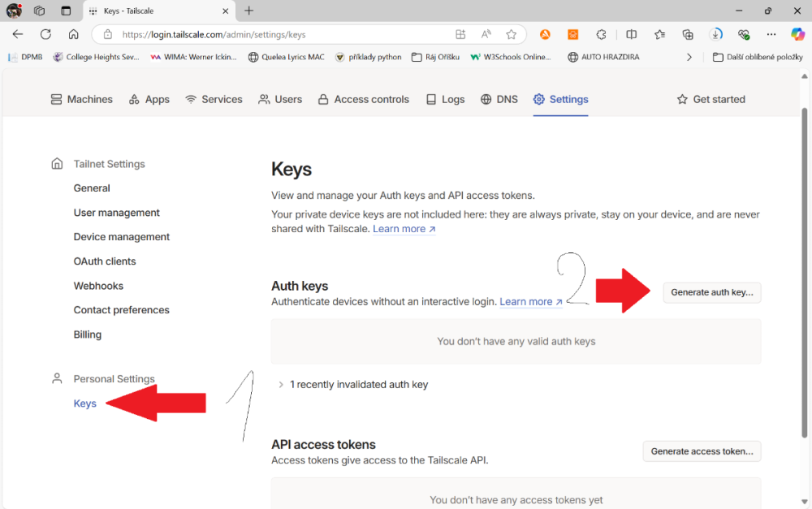Open Learn more link under Auth keys
Viewport: 812px width, 509px height.
pyautogui.click(x=530, y=302)
